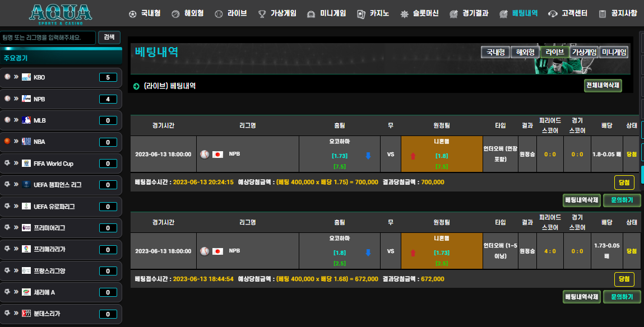Click the red up arrow in first bet
The height and width of the screenshot is (327, 644).
413,156
